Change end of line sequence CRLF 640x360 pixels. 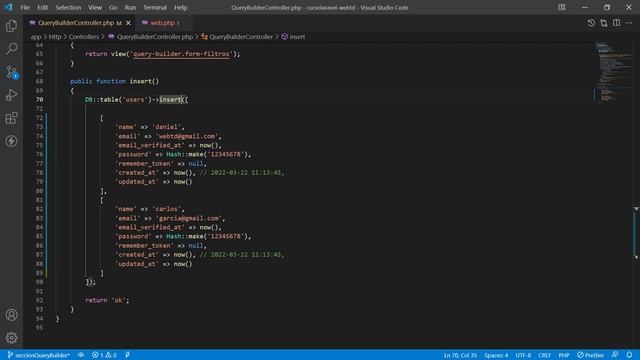545,355
